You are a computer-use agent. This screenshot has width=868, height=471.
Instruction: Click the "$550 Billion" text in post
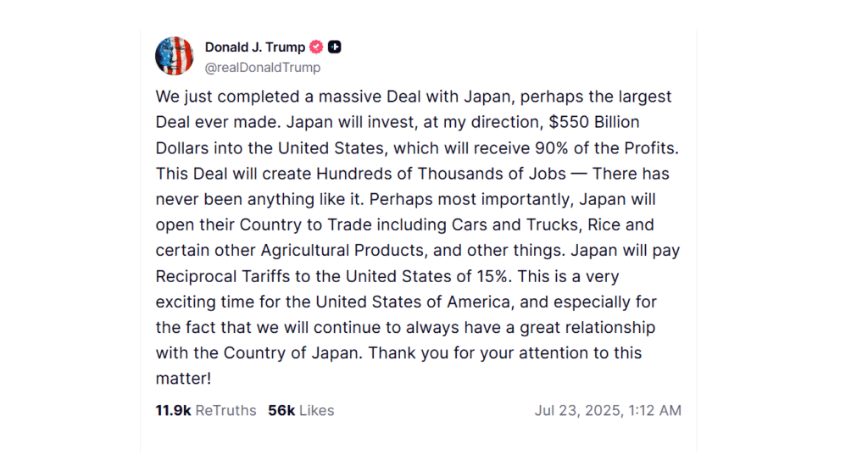[594, 123]
